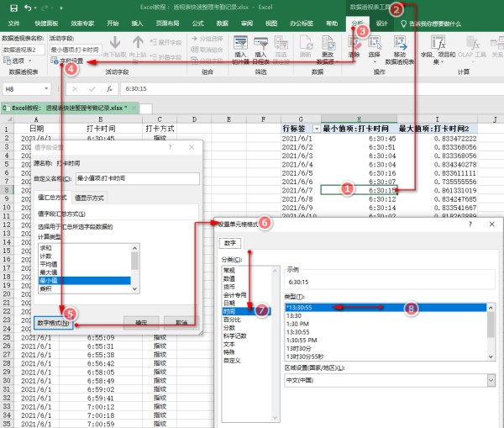Click the formula bar enter checkmark icon
Image resolution: width=504 pixels, height=428 pixels.
tap(92, 89)
